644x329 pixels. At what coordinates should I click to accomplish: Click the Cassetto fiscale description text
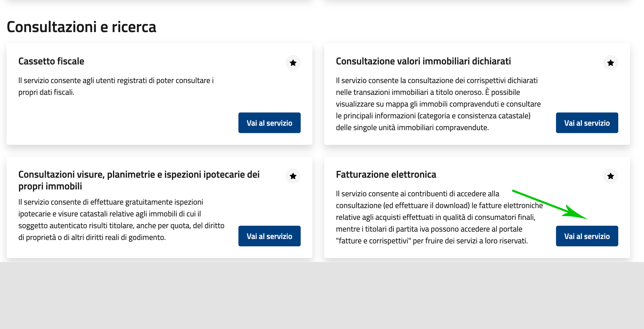116,86
